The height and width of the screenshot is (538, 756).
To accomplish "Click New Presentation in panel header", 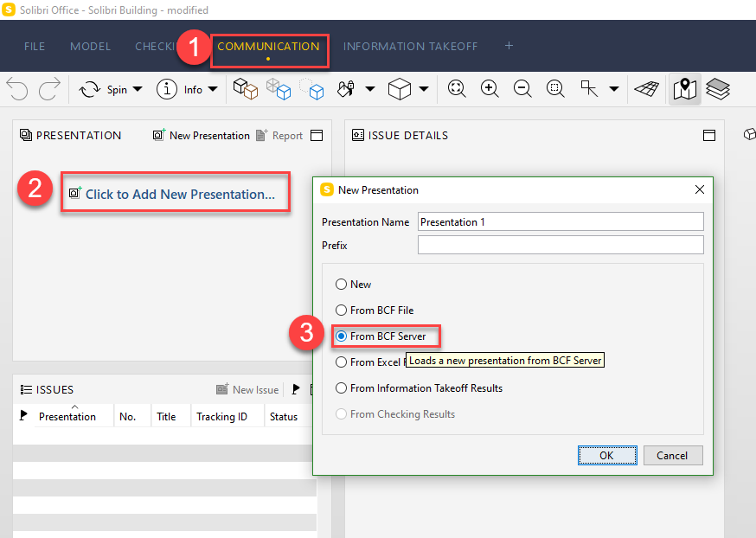I will 202,136.
